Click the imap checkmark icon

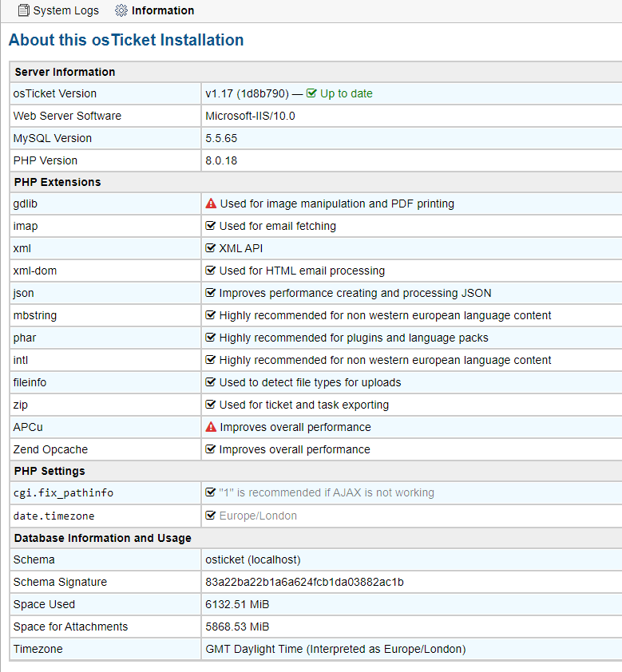pos(211,226)
